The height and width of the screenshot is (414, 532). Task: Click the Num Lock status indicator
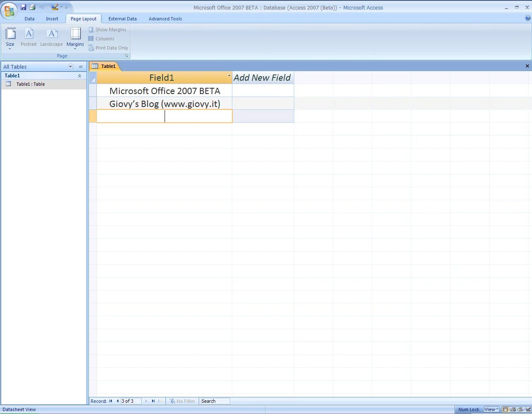(x=469, y=409)
